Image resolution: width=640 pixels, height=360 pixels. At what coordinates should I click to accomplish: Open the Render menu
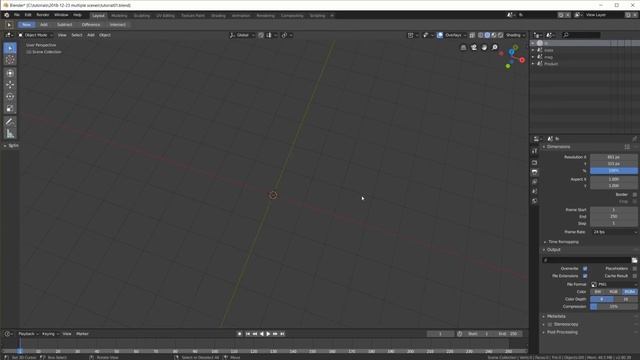42,15
